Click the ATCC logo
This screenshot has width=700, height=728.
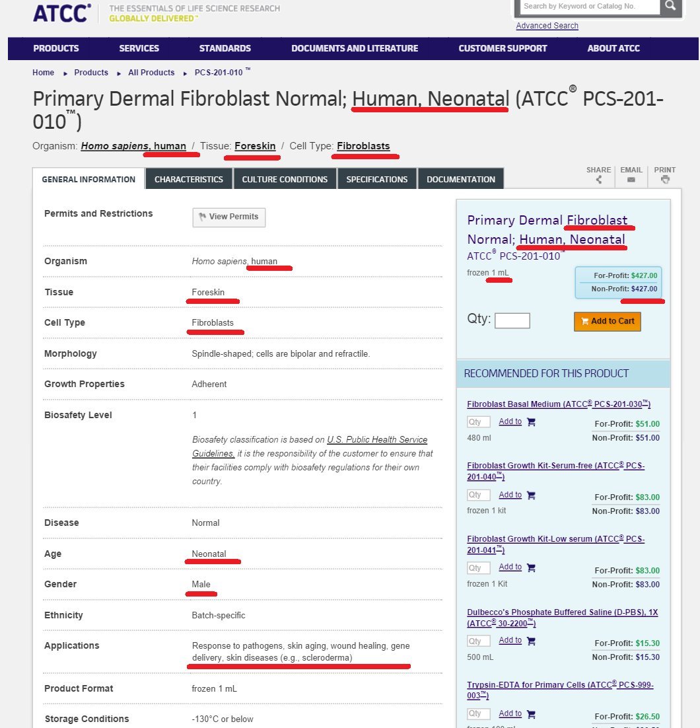coord(61,13)
